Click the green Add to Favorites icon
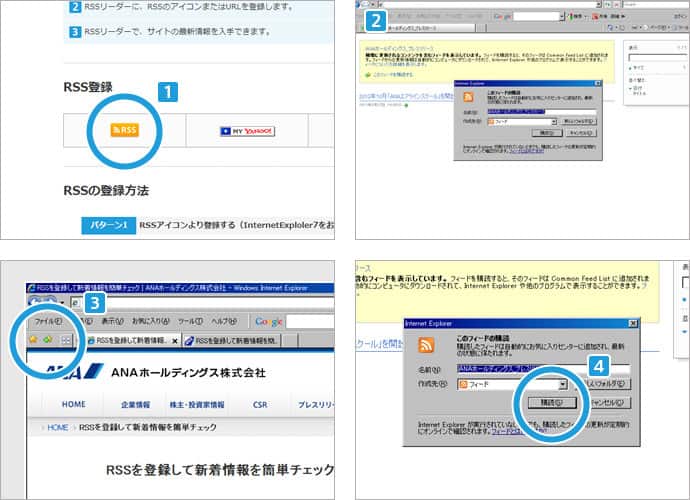The image size is (690, 500). pos(47,340)
